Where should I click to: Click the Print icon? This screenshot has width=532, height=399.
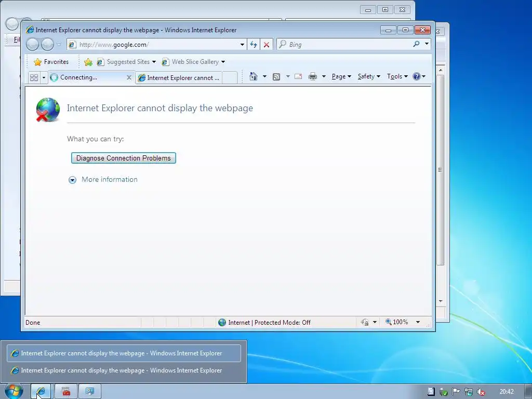click(x=312, y=77)
